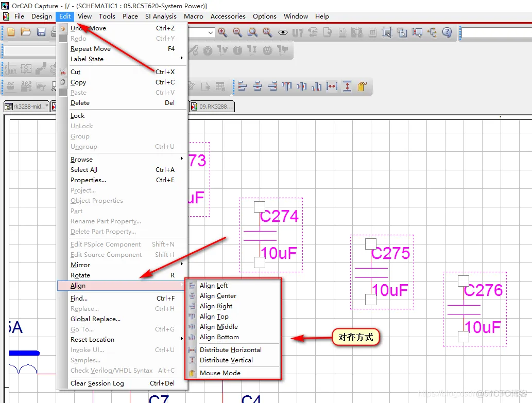Viewport: 532px width, 403px height.
Task: Choose Global Replace... menu entry
Action: click(x=122, y=319)
